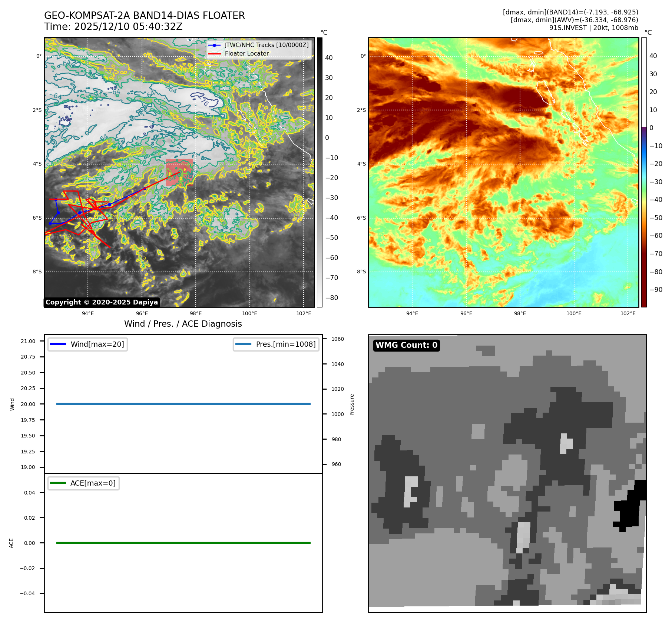The image size is (672, 626).
Task: Click the Wind / Pres. / ACE Diagnosis heading
Action: click(183, 324)
